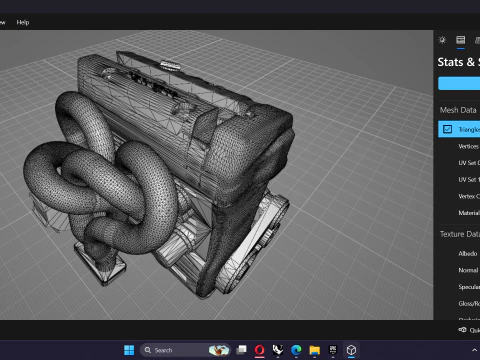Toggle the Triangles checkbox

(x=448, y=129)
